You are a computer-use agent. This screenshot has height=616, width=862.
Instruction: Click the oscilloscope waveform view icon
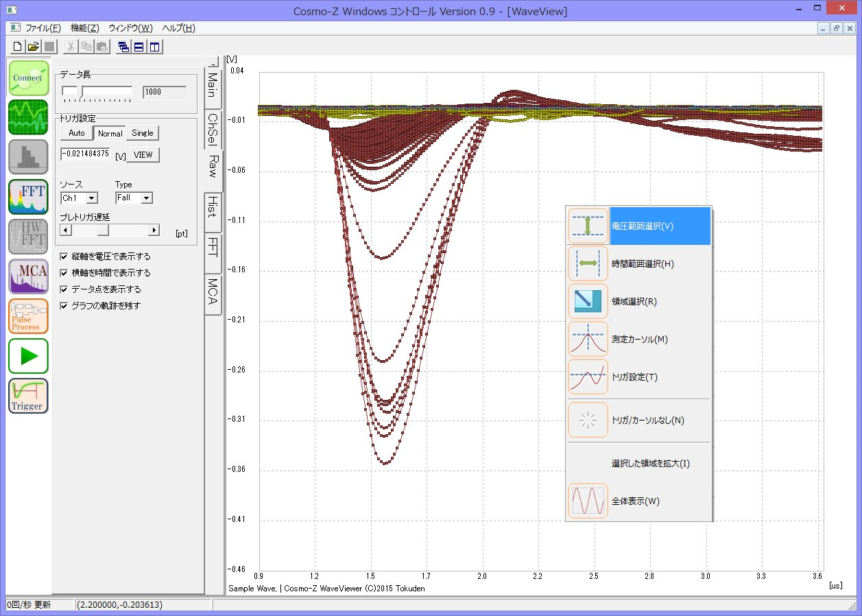tap(28, 117)
